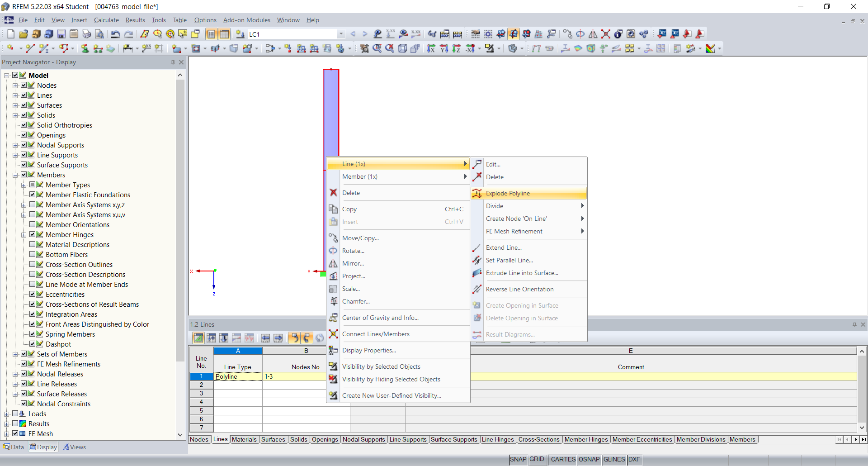Open the Views panel

[x=75, y=447]
